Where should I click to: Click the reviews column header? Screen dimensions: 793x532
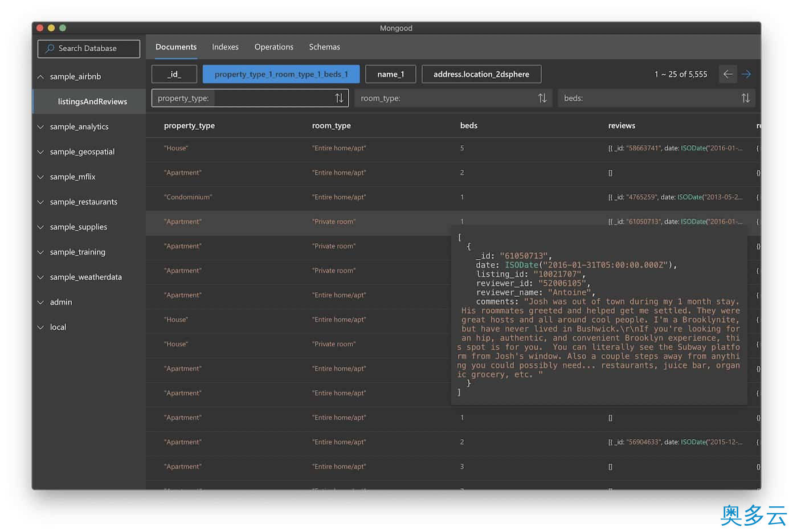tap(622, 126)
